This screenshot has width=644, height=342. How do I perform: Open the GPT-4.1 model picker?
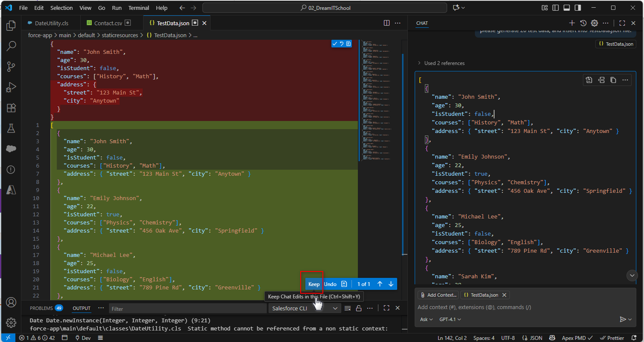point(450,319)
